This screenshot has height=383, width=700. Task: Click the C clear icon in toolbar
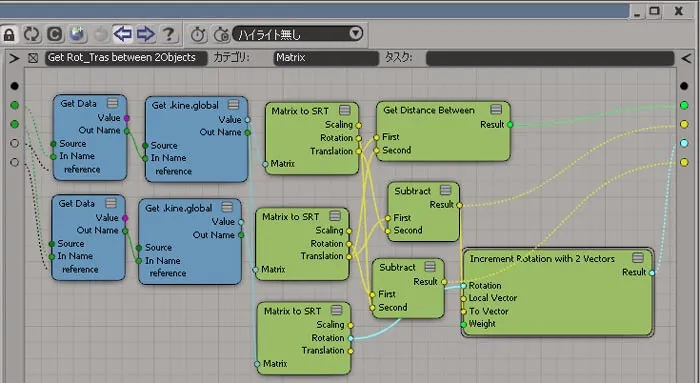coord(54,34)
